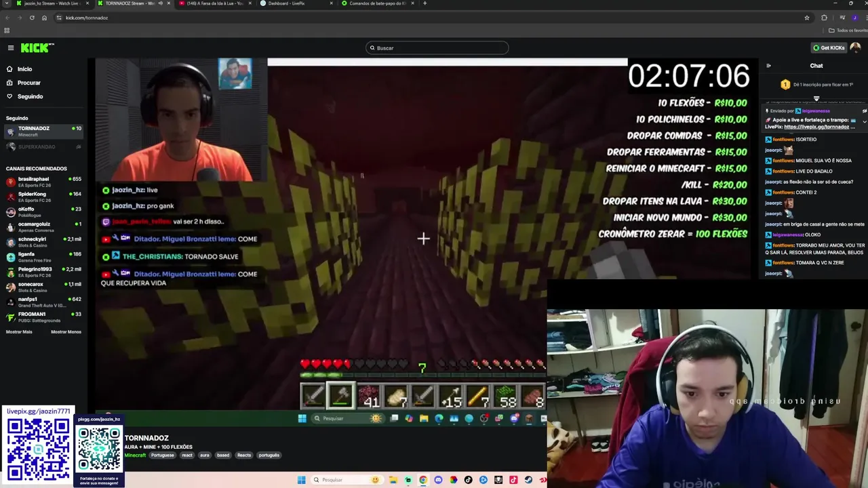Click the browser back button
The width and height of the screenshot is (868, 488).
pos(7,18)
